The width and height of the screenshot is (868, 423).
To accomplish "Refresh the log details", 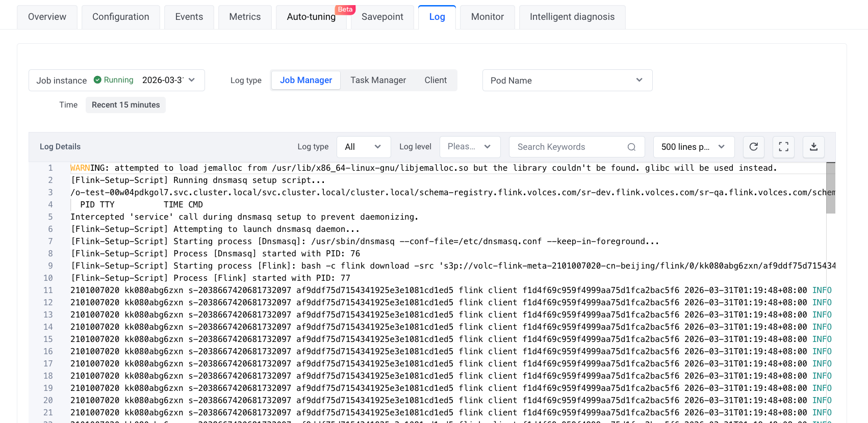I will [x=753, y=147].
